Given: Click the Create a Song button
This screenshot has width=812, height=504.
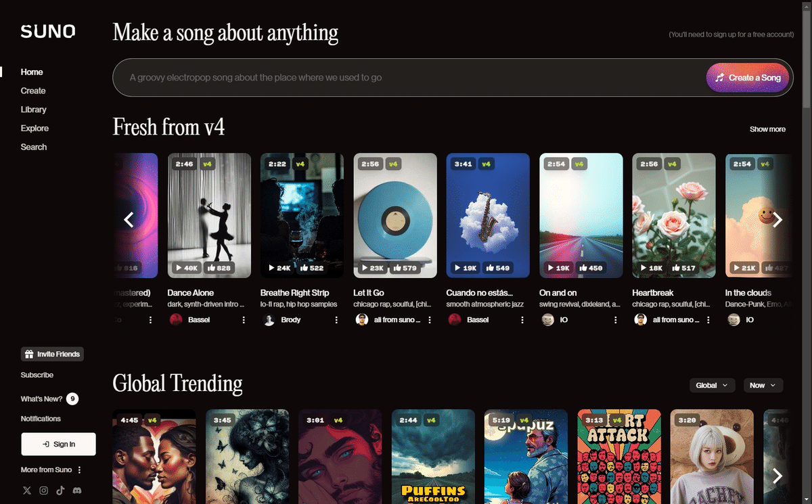Looking at the screenshot, I should coord(748,78).
